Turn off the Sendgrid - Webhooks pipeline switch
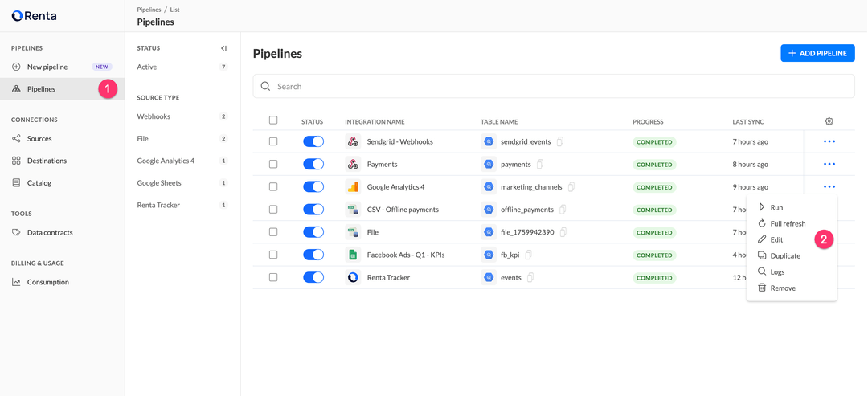This screenshot has height=396, width=868. coord(313,141)
